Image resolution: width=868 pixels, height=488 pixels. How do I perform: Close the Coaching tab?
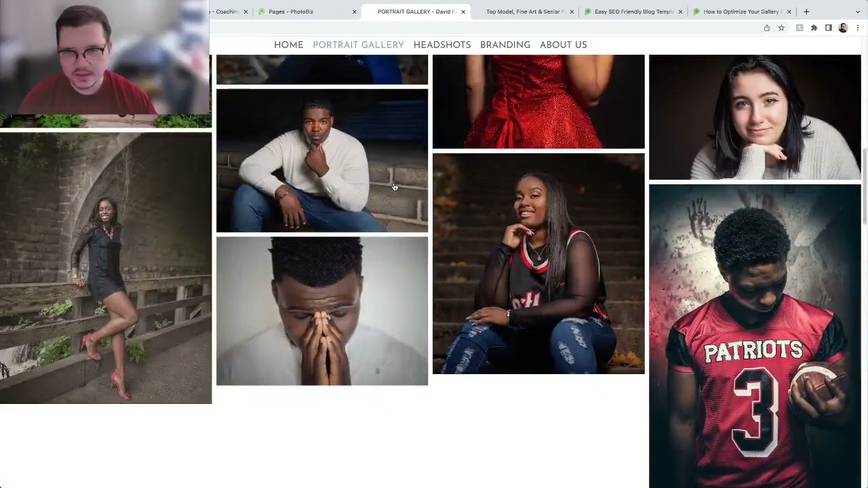(245, 12)
